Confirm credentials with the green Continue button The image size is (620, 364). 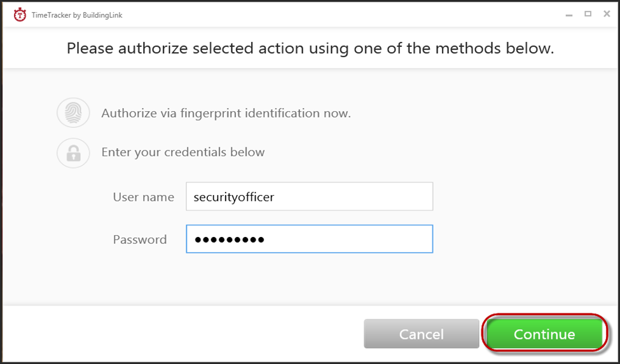tap(544, 334)
